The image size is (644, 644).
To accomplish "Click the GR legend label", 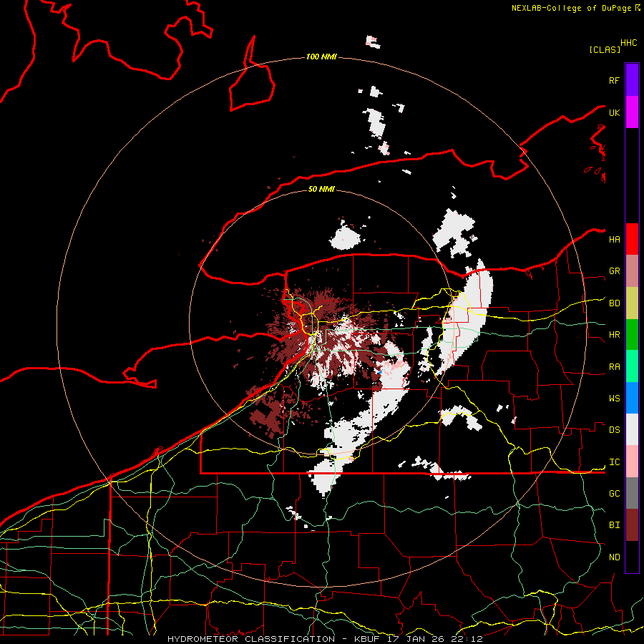I will coord(614,271).
